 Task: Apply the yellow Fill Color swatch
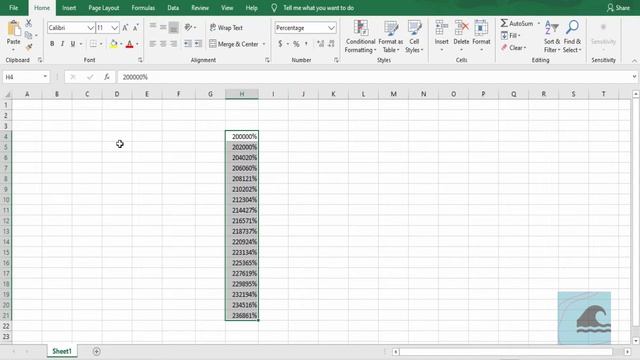[114, 44]
